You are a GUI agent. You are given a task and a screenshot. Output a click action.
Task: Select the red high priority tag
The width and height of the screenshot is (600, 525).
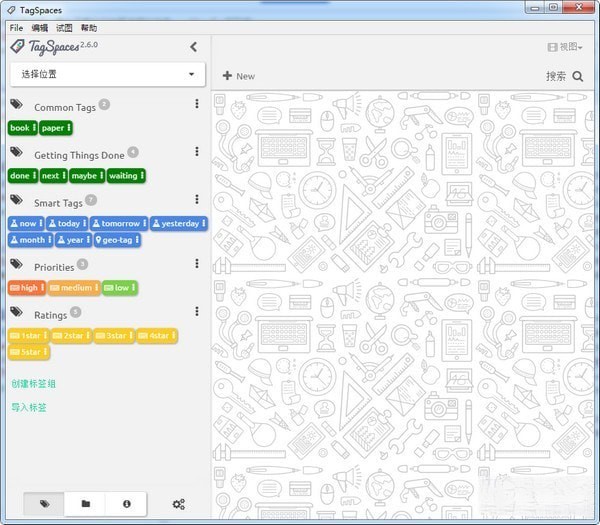(x=25, y=288)
